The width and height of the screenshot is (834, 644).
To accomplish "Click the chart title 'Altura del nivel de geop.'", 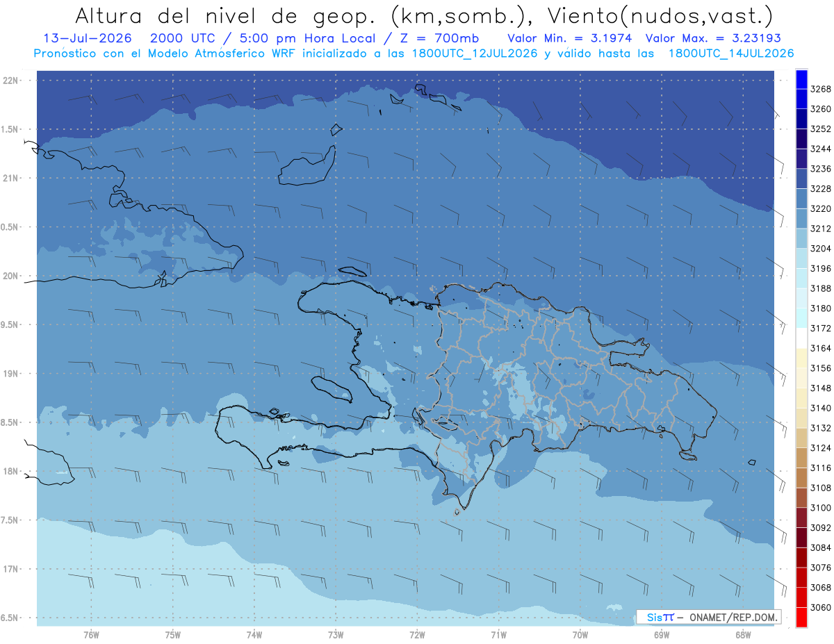I will [x=224, y=15].
